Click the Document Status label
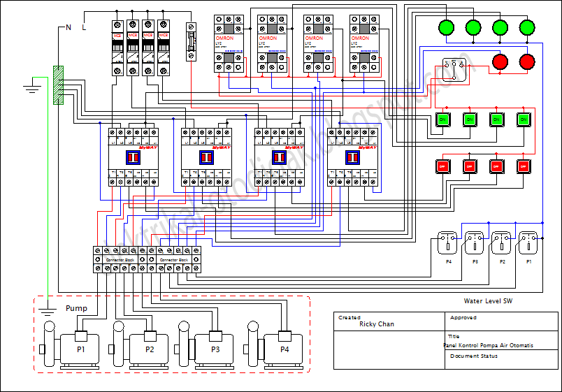Screen dimensions: 562x392 [x=474, y=356]
